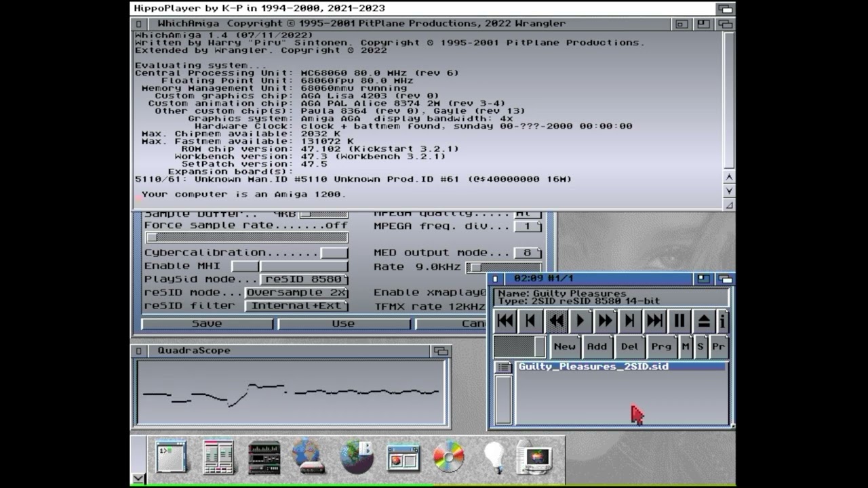Click the playlist vertical scrollbar
This screenshot has height=488, width=868.
click(x=503, y=399)
